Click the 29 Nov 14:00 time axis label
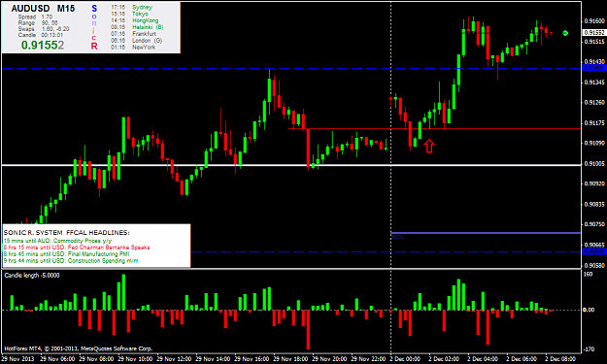 [x=213, y=359]
